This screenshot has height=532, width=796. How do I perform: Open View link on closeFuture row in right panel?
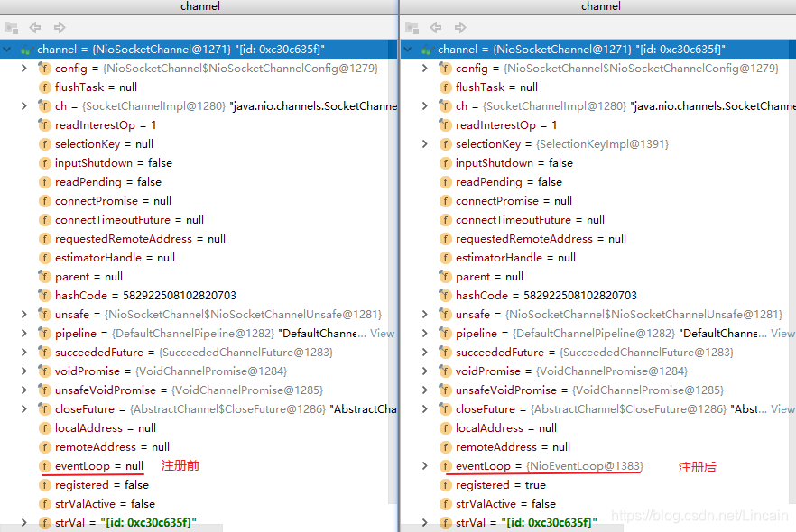782,408
